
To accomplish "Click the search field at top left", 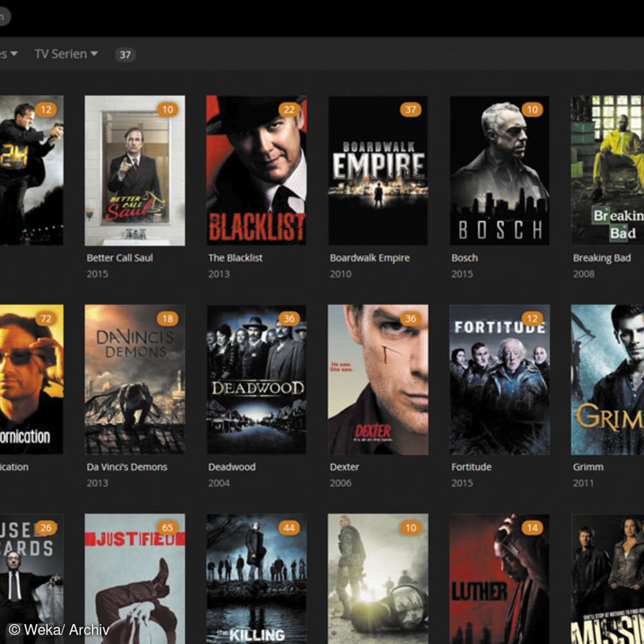I will point(5,16).
